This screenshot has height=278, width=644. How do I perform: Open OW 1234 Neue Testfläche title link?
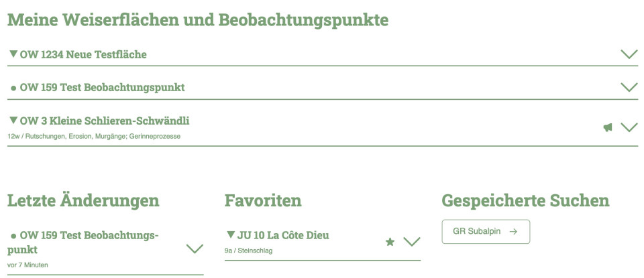83,54
